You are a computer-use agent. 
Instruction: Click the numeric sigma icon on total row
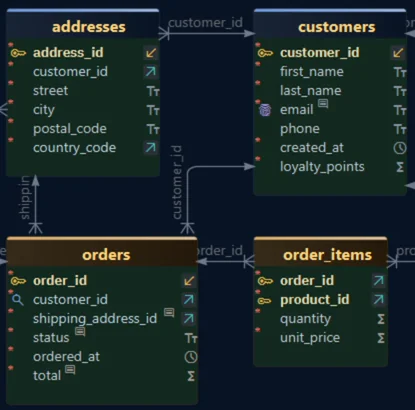coord(191,376)
